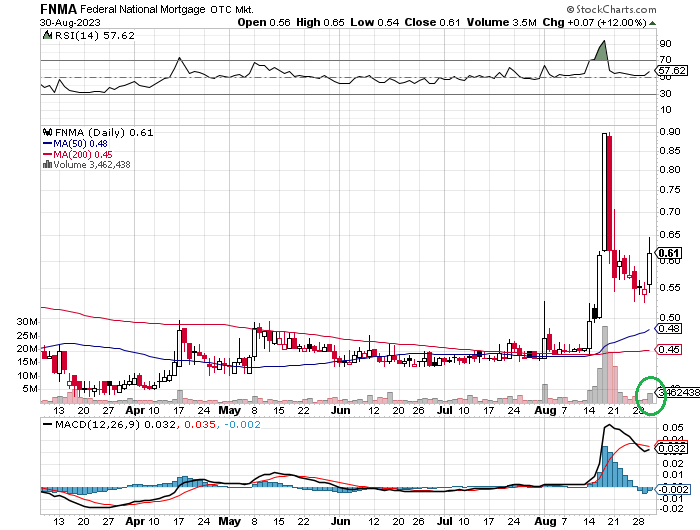Click the RSI 90 axis label
The image size is (700, 530).
[x=665, y=43]
